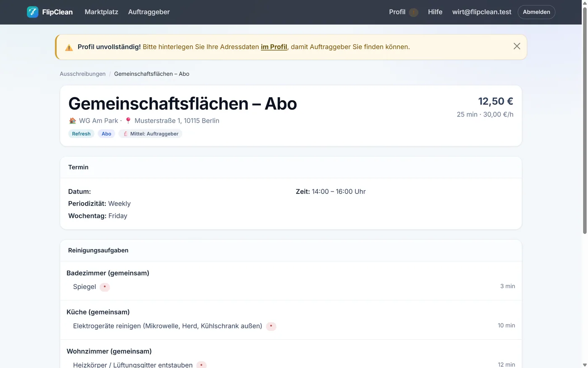Viewport: 588px width, 368px height.
Task: Click the 'Wohnzimmer (gemeinsam)' heading
Action: [109, 351]
